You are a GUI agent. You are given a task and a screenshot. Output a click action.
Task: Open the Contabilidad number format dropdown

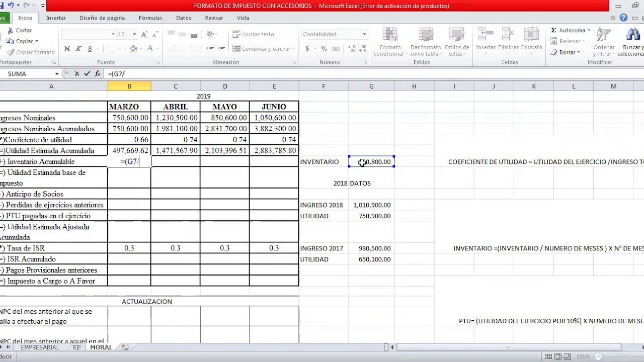364,34
